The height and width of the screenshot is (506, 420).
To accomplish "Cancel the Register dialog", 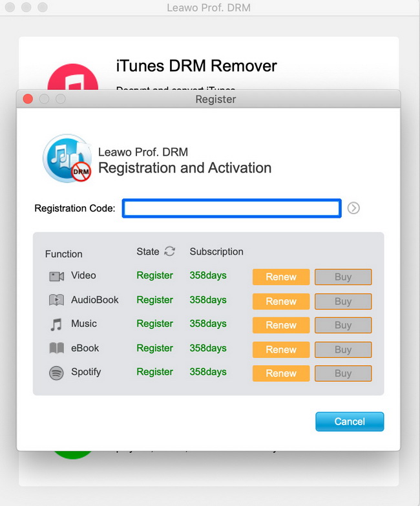I will coord(350,421).
